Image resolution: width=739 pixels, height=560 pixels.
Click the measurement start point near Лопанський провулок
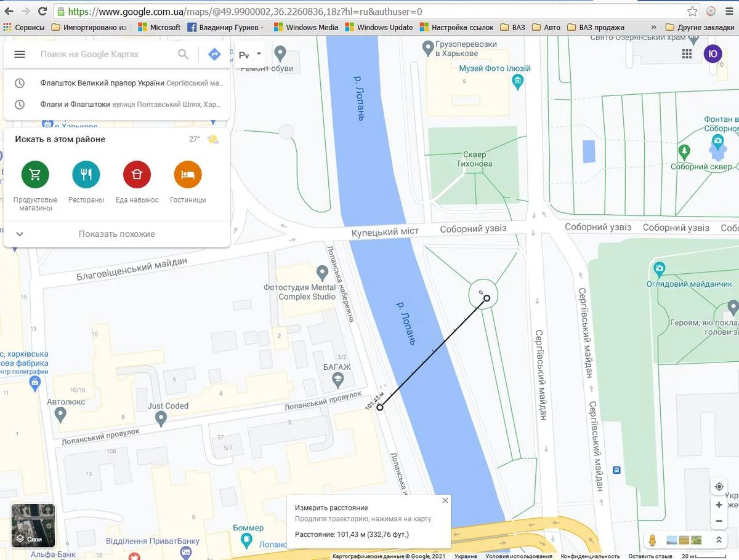click(x=380, y=407)
